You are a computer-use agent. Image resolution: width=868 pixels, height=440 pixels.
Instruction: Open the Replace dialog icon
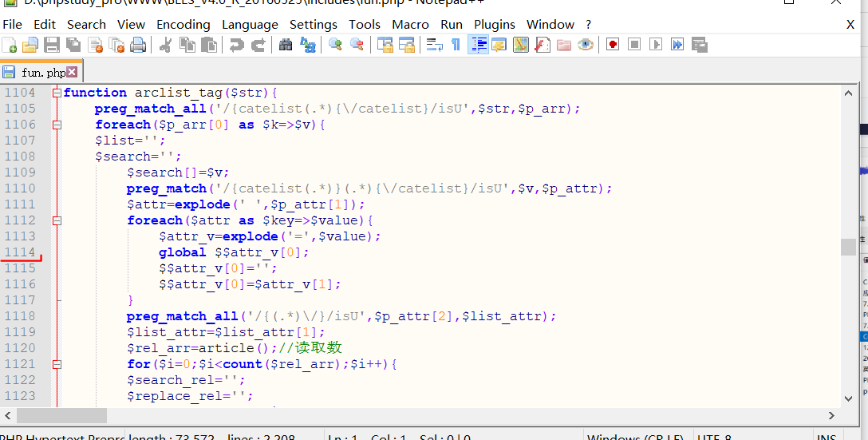pos(307,45)
